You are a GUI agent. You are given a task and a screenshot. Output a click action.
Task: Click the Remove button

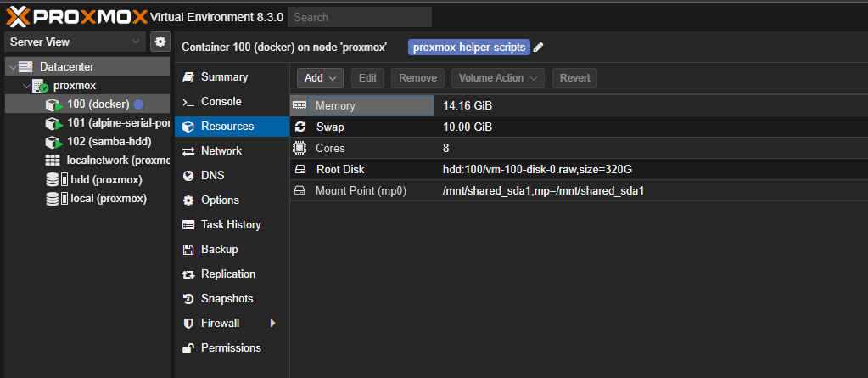pyautogui.click(x=418, y=78)
